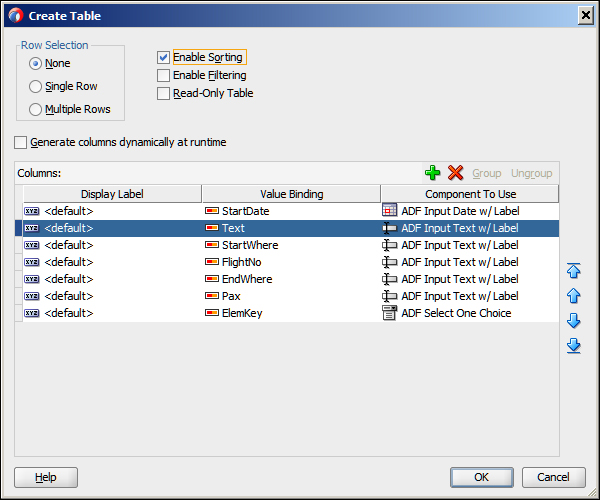
Task: Click the Display Label column header
Action: [x=112, y=194]
